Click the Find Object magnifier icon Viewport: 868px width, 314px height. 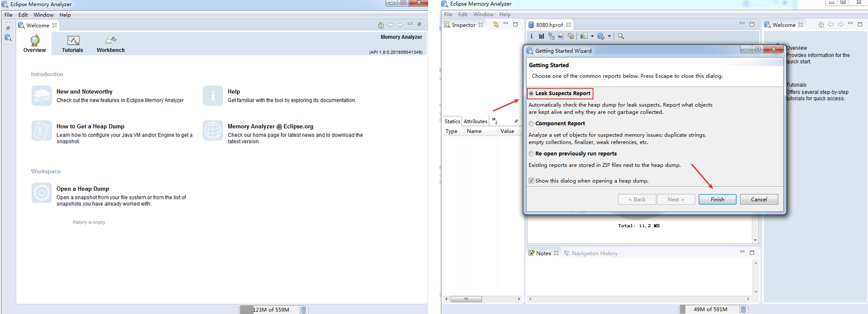point(621,36)
